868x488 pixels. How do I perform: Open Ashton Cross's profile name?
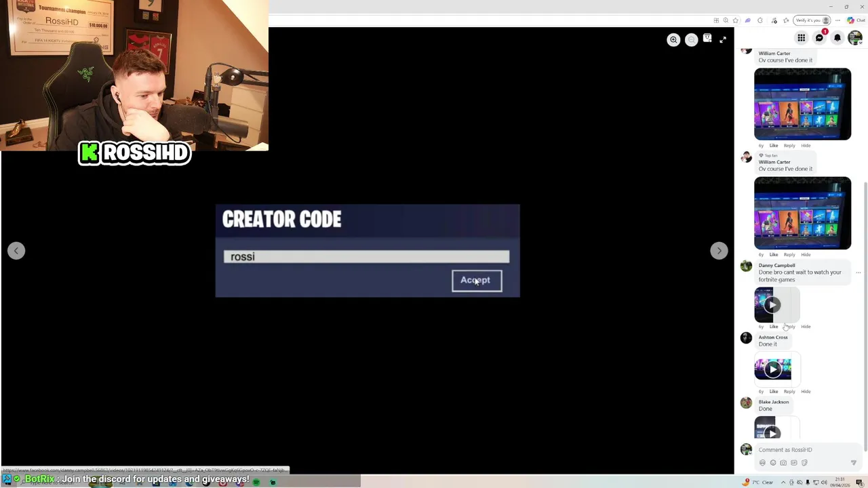pos(773,338)
